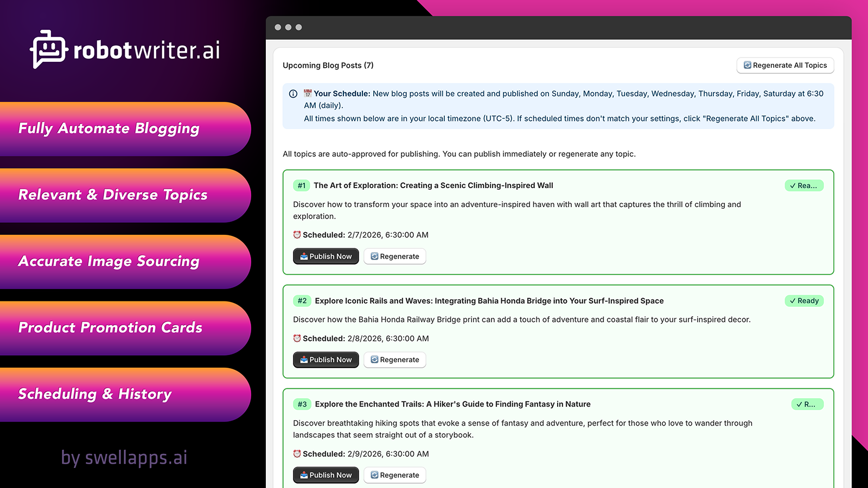Publish Now on the hiker's fantasy trails post
This screenshot has width=868, height=488.
[325, 474]
